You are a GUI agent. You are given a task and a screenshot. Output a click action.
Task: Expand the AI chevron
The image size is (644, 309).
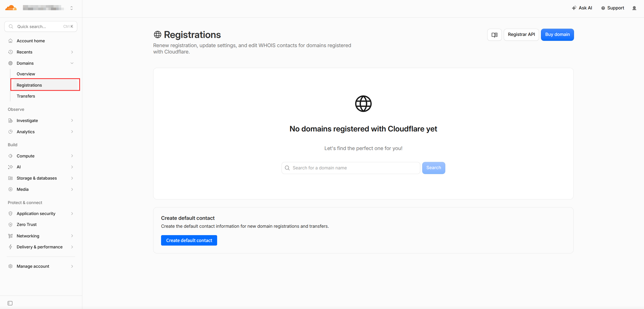point(72,167)
